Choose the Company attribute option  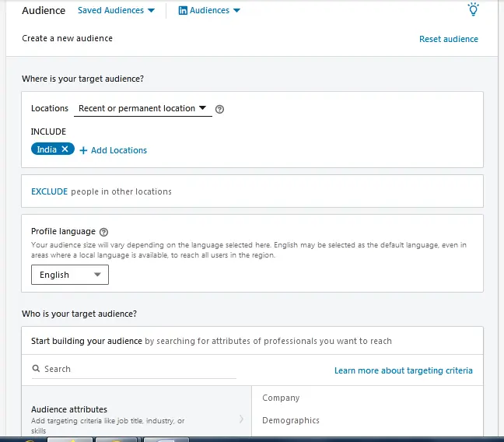[x=281, y=398]
